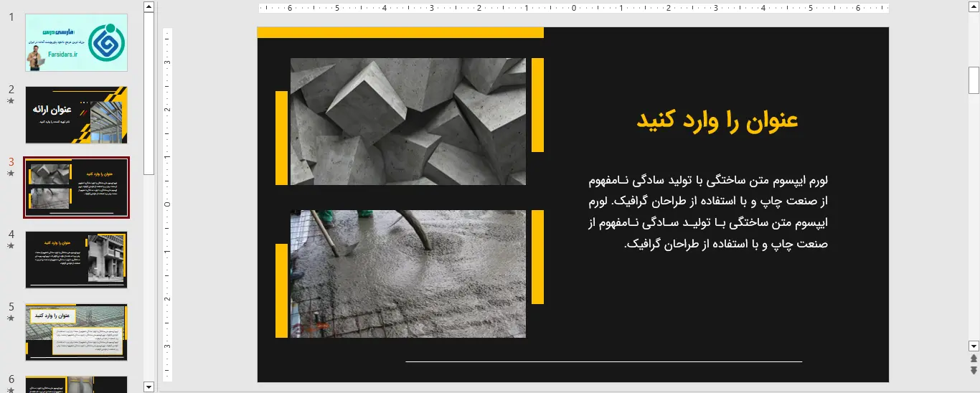This screenshot has width=980, height=393.
Task: Click the thumbnail pane scroll down arrow
Action: tap(149, 387)
